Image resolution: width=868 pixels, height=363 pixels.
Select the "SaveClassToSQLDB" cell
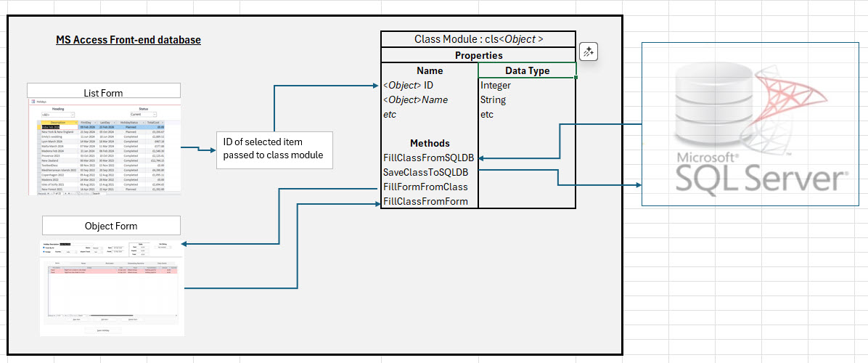pos(430,172)
